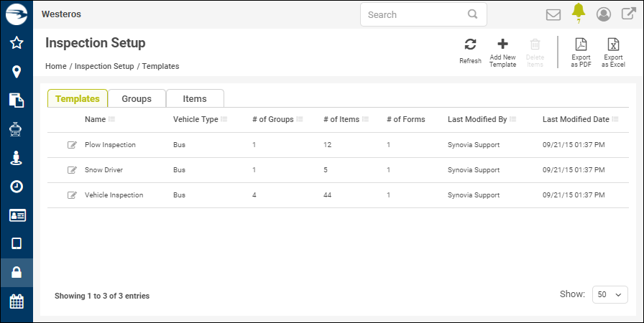
Task: Open favorites star in sidebar
Action: pyautogui.click(x=17, y=43)
